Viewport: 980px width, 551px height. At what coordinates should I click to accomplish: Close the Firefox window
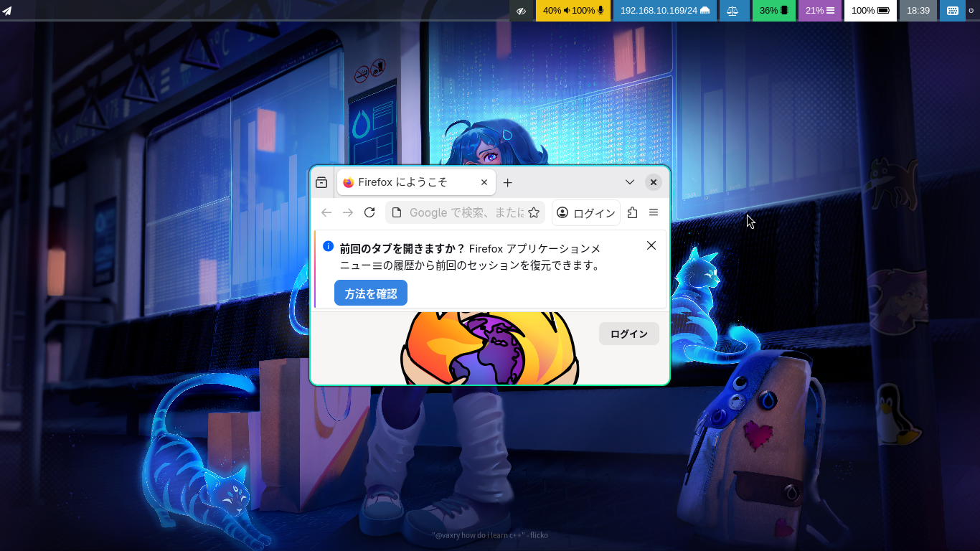tap(653, 182)
